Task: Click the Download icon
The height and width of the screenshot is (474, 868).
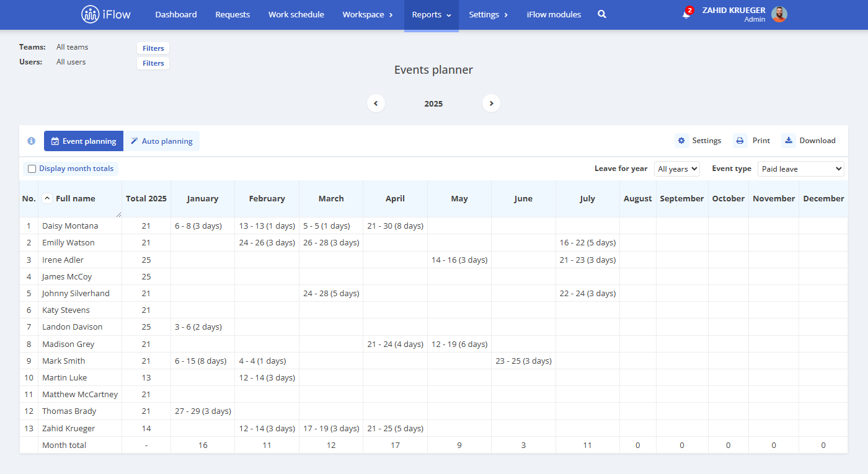Action: [788, 141]
